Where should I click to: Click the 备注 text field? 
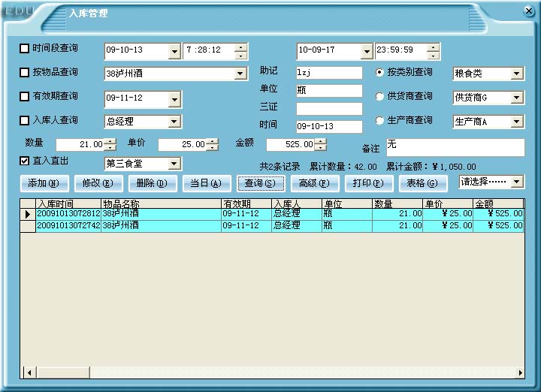tap(455, 147)
